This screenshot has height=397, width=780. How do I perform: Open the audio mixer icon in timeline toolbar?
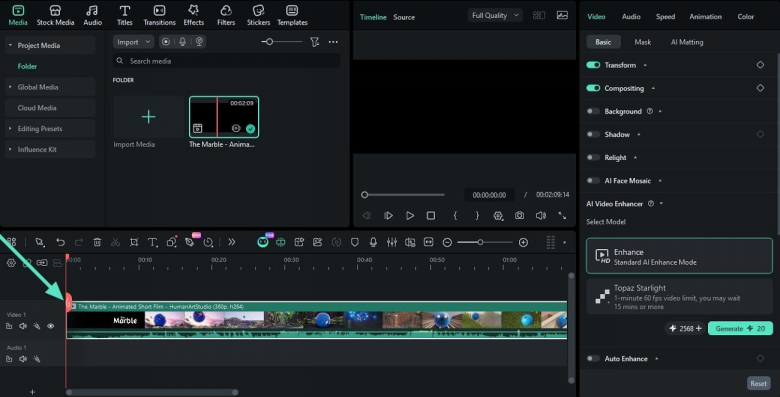(392, 242)
